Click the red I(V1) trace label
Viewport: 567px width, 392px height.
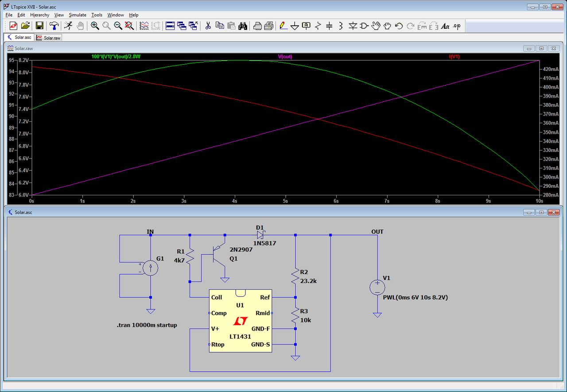(x=454, y=57)
